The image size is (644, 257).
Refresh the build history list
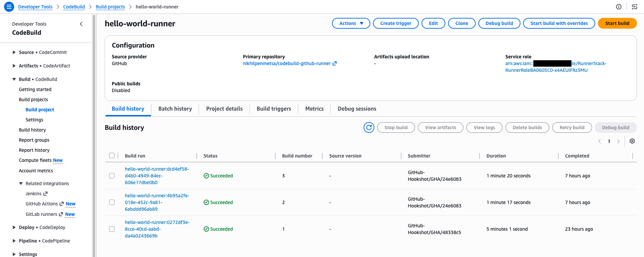click(369, 127)
